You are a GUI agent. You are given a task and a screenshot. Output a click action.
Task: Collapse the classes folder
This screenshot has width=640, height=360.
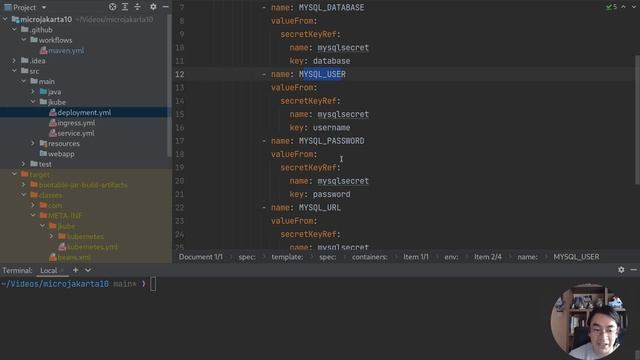coord(24,195)
